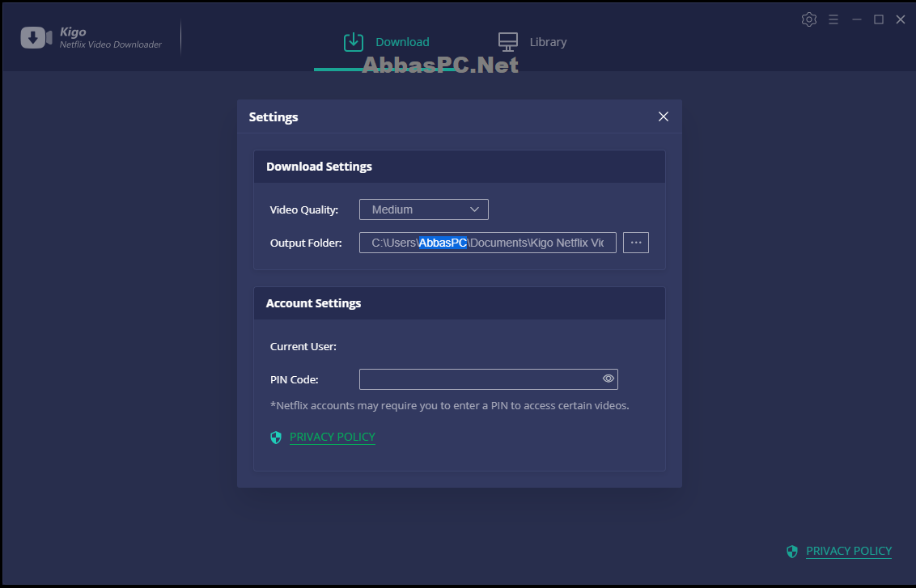Click the Library monitor icon
The width and height of the screenshot is (916, 588).
(x=507, y=42)
